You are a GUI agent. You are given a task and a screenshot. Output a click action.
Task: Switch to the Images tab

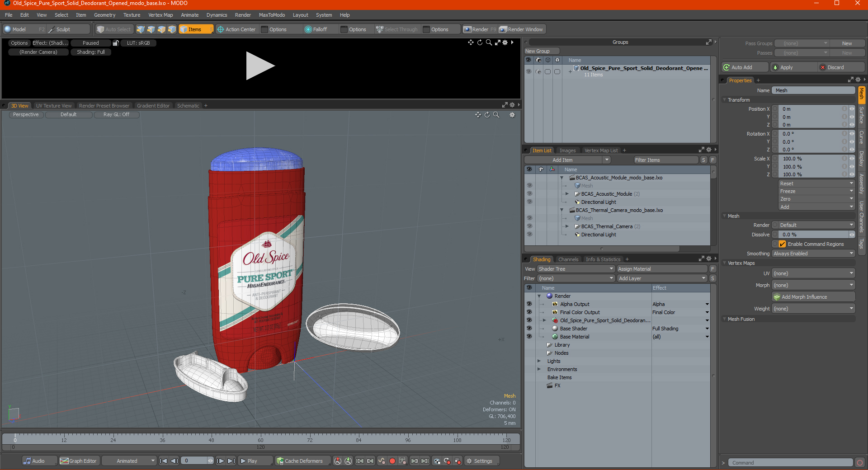pos(567,150)
